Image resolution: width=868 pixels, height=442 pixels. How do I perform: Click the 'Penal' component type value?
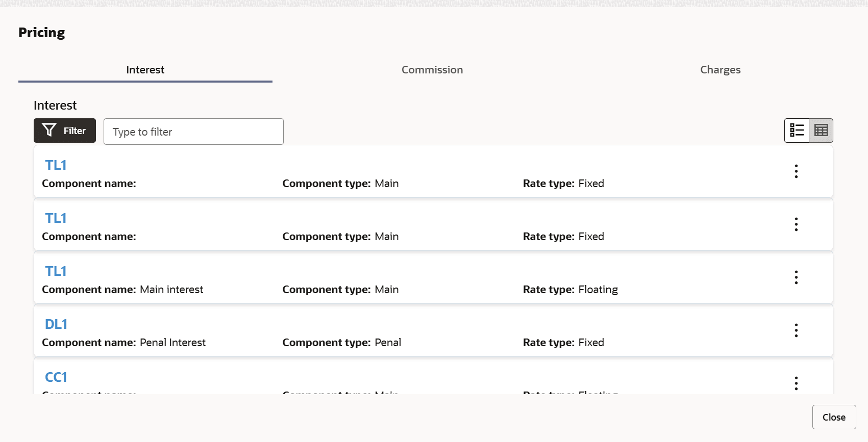[x=388, y=343]
